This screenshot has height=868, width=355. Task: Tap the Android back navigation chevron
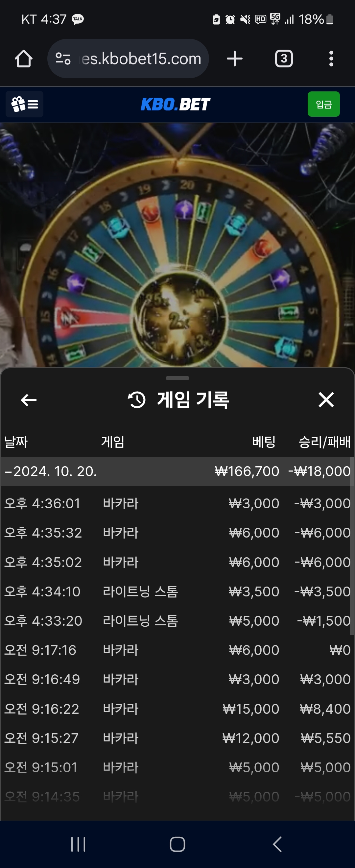(x=277, y=844)
